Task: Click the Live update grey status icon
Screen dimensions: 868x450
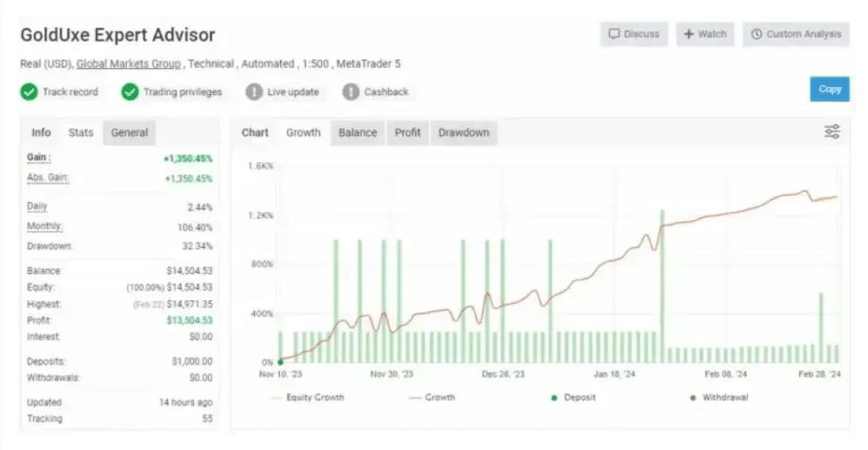Action: [x=254, y=91]
